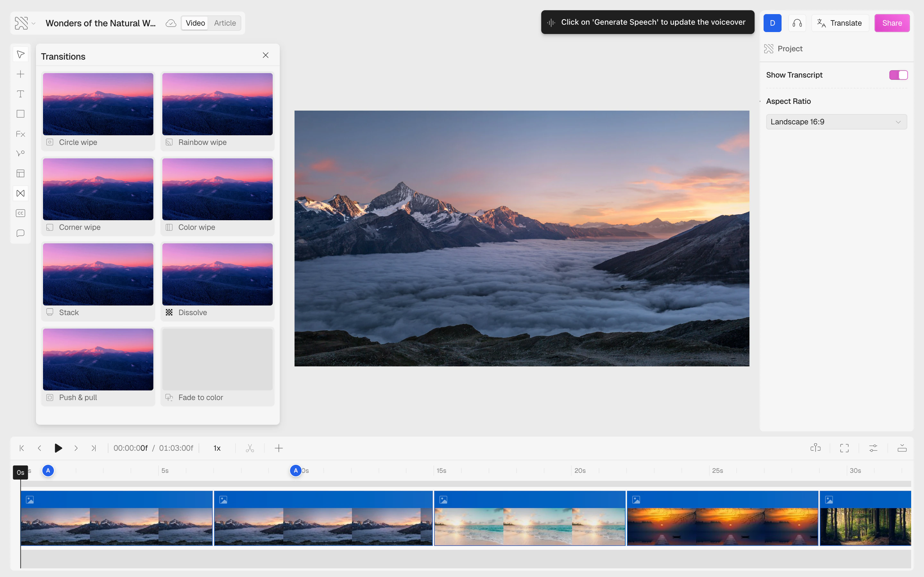Open the captions CC tool
The width and height of the screenshot is (924, 577).
[21, 213]
